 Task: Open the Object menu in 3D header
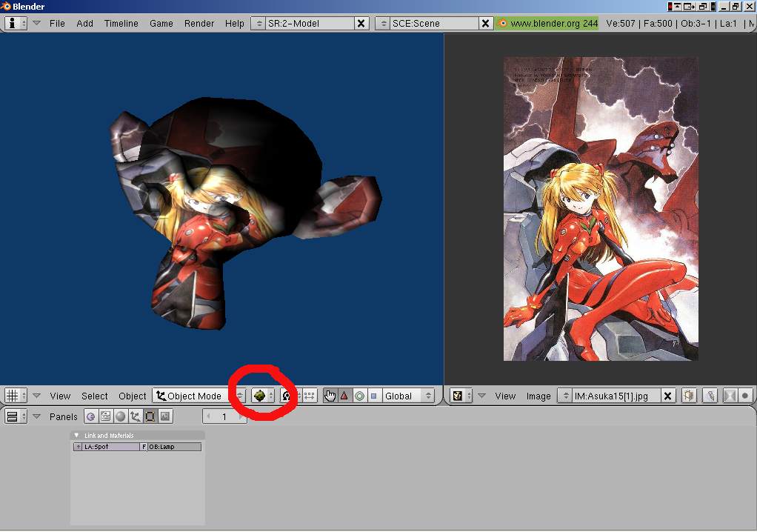[x=133, y=396]
